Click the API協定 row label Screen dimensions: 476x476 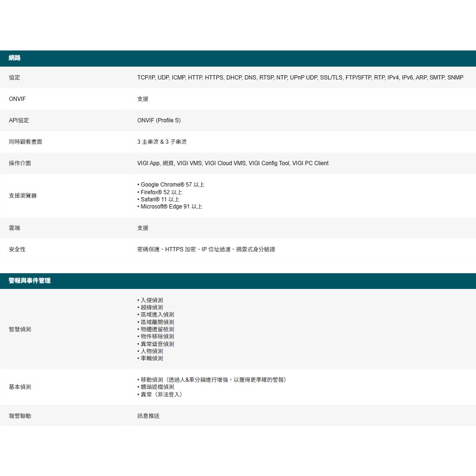19,120
